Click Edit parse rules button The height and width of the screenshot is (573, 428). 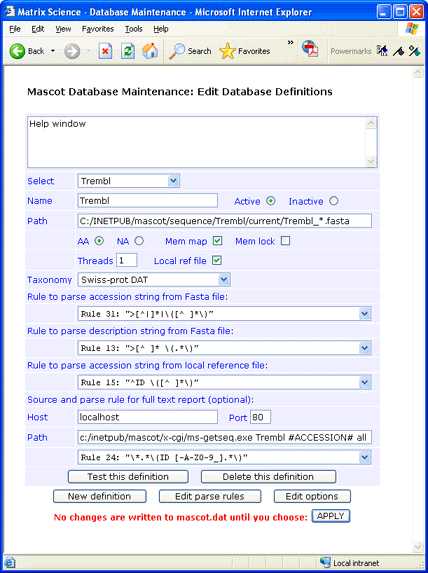(x=210, y=496)
